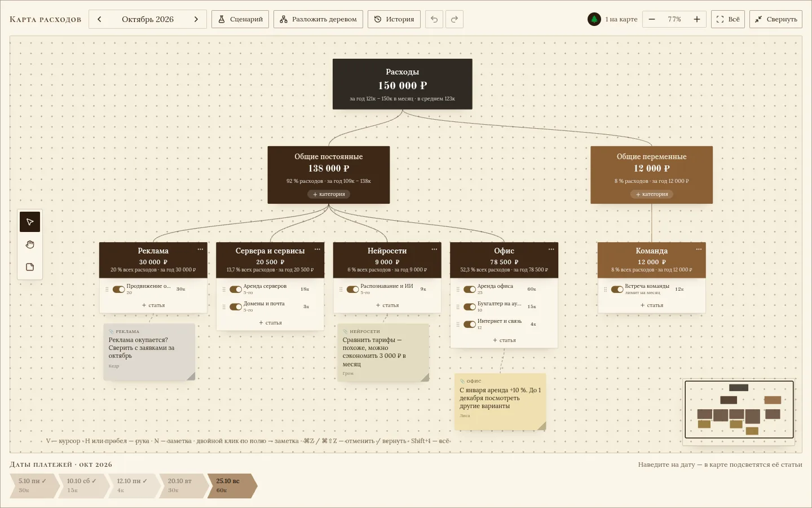Add статья to the Офис card

(504, 340)
